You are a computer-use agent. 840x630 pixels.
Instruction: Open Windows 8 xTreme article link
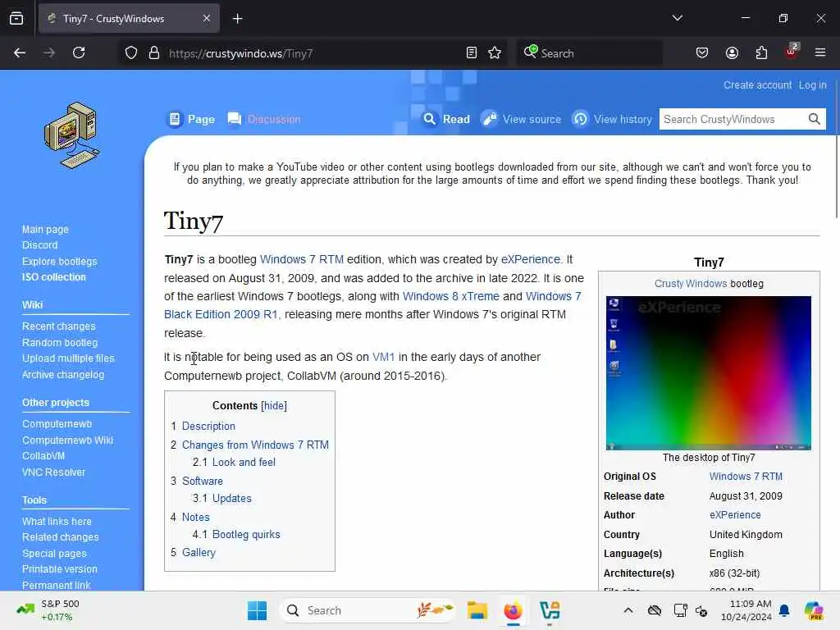pyautogui.click(x=450, y=296)
